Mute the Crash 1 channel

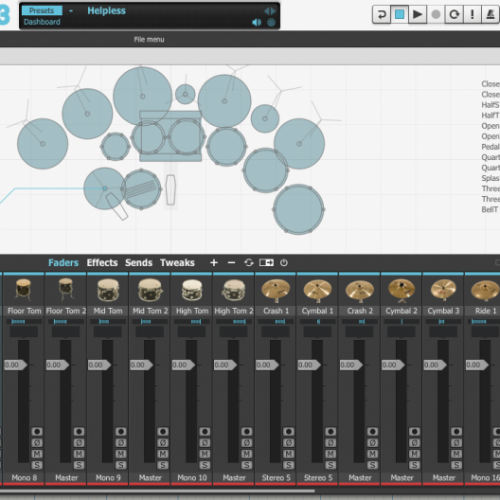289,454
